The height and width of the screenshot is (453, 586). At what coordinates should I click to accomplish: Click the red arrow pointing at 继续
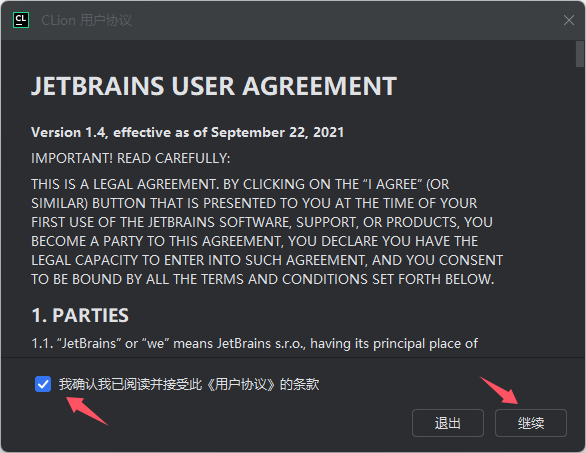pos(499,390)
